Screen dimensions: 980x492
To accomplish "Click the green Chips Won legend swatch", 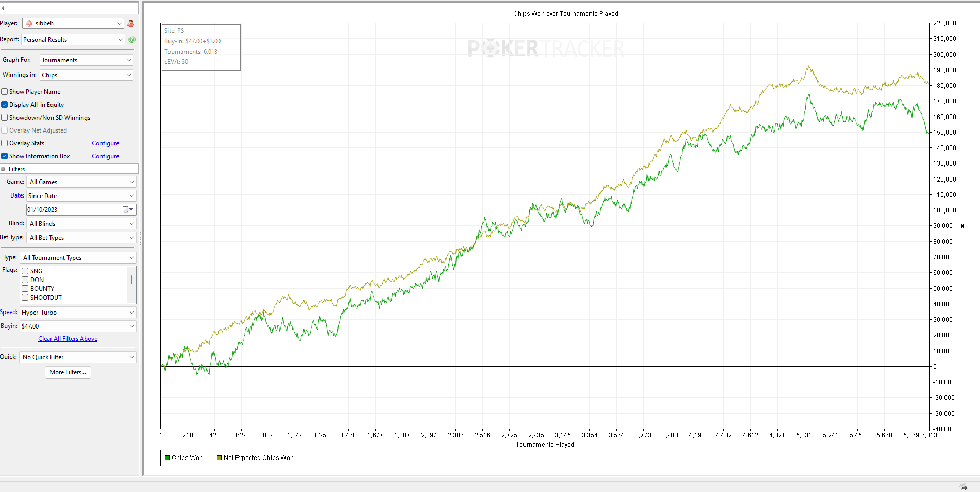I will 167,458.
